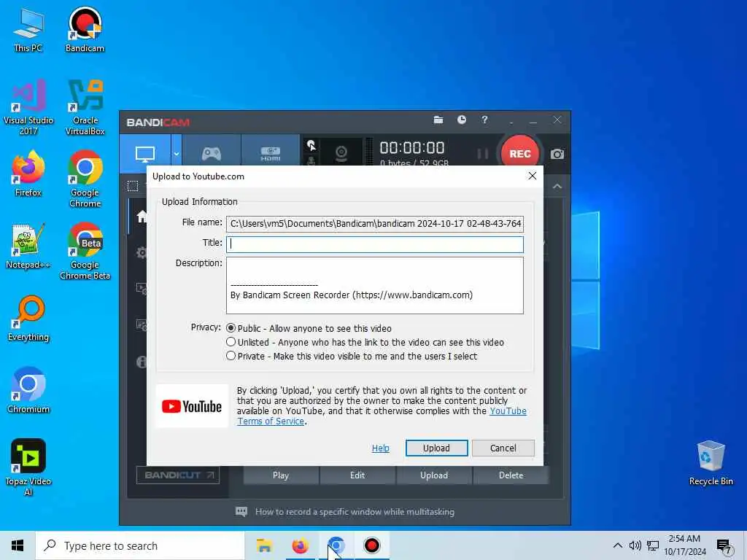Image resolution: width=747 pixels, height=560 pixels.
Task: Select the Notepad++ desktop icon
Action: point(28,246)
